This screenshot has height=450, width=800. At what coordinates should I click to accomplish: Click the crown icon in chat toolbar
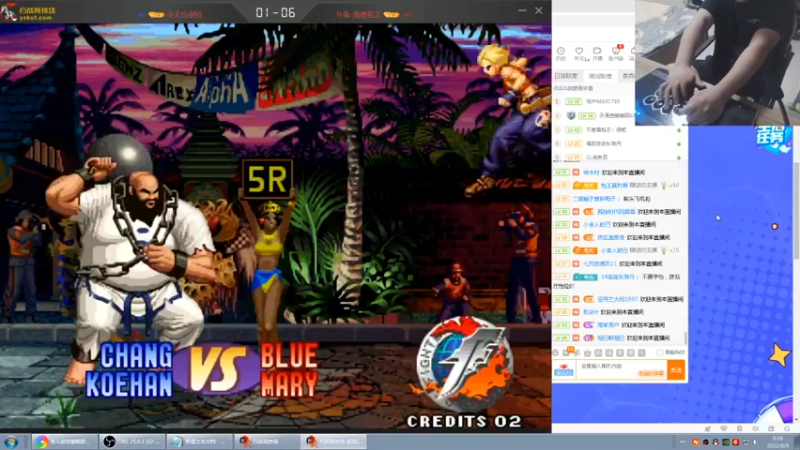coord(587,353)
